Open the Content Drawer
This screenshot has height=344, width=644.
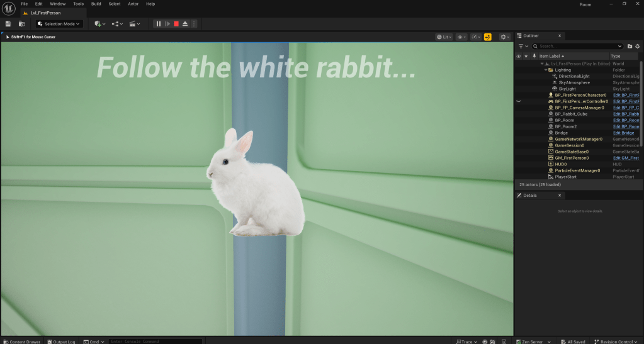(x=21, y=341)
